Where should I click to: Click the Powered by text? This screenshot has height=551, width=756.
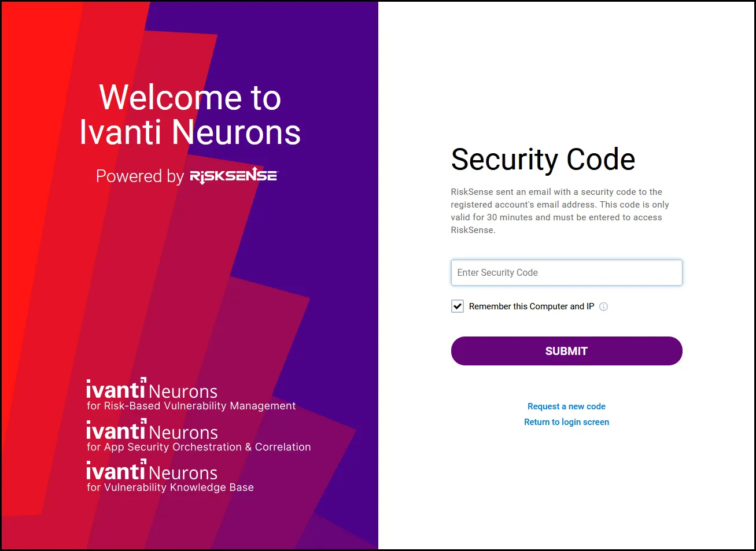coord(140,176)
